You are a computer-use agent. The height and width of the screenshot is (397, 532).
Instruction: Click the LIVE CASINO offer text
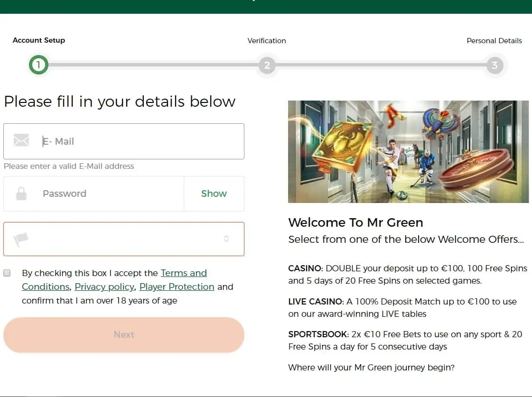pyautogui.click(x=402, y=307)
